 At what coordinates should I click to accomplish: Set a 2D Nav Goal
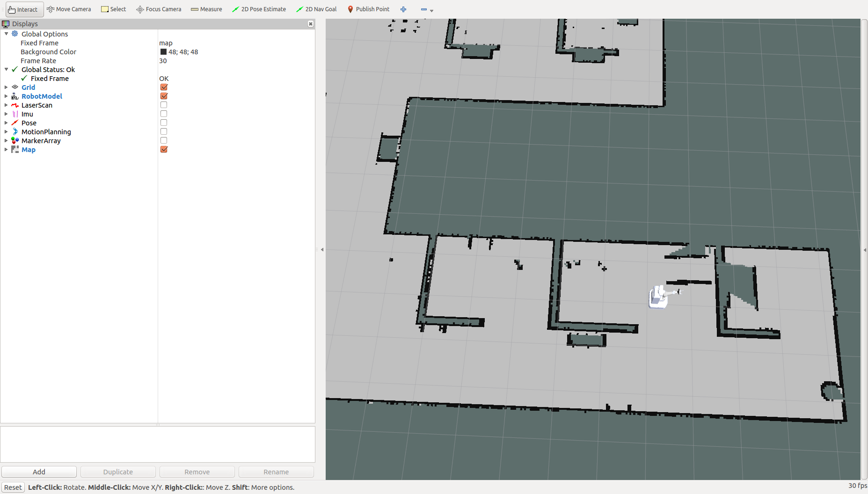point(316,9)
